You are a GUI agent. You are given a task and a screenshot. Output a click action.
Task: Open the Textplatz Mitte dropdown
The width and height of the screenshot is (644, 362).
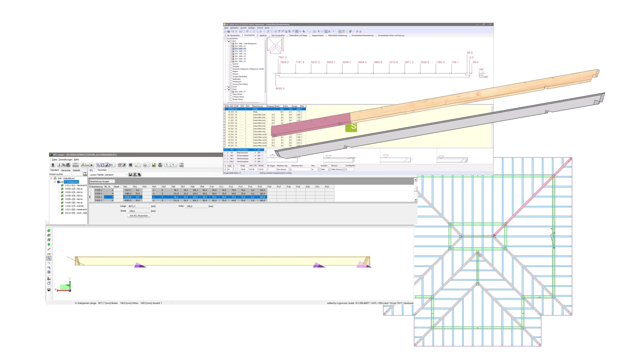329,170
